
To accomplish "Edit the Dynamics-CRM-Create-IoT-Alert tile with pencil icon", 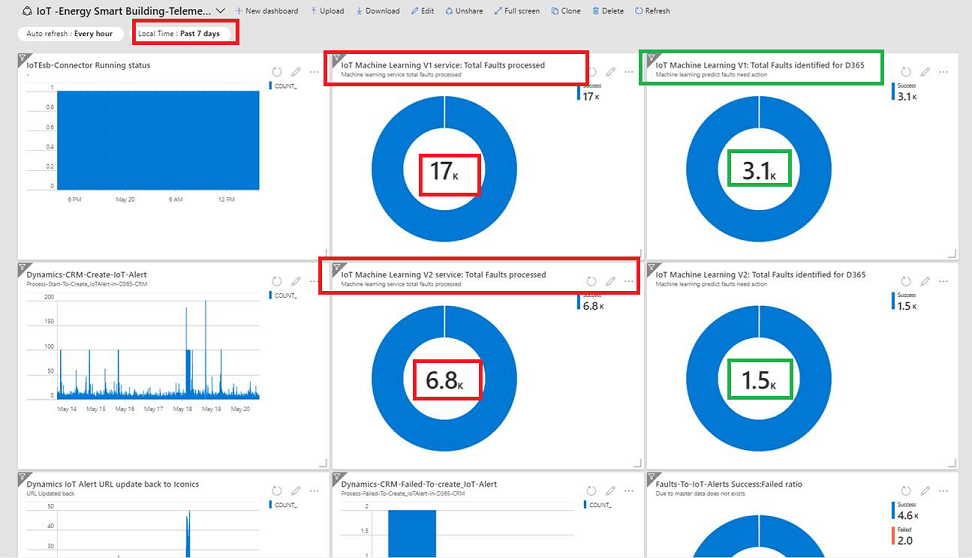I will (x=296, y=282).
